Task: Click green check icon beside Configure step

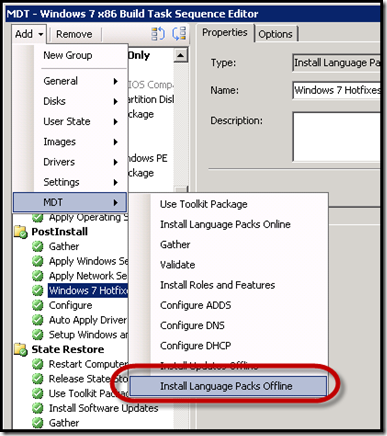Action: point(38,305)
